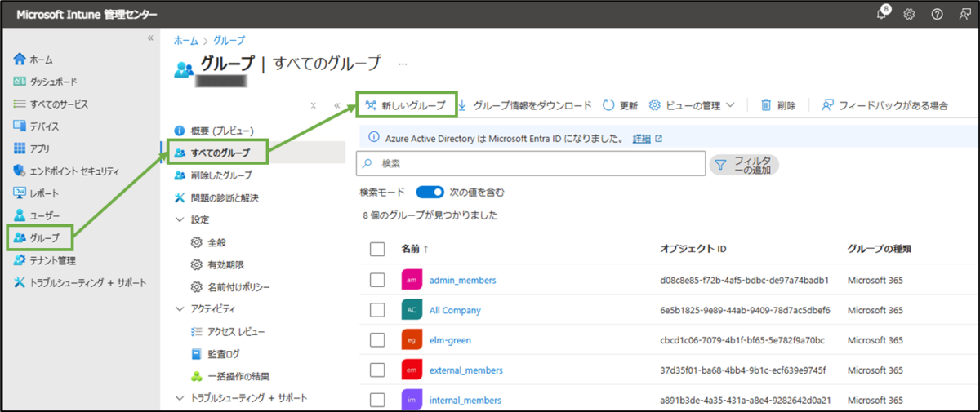Tick checkbox for admin_members row
The width and height of the screenshot is (980, 412).
click(377, 280)
